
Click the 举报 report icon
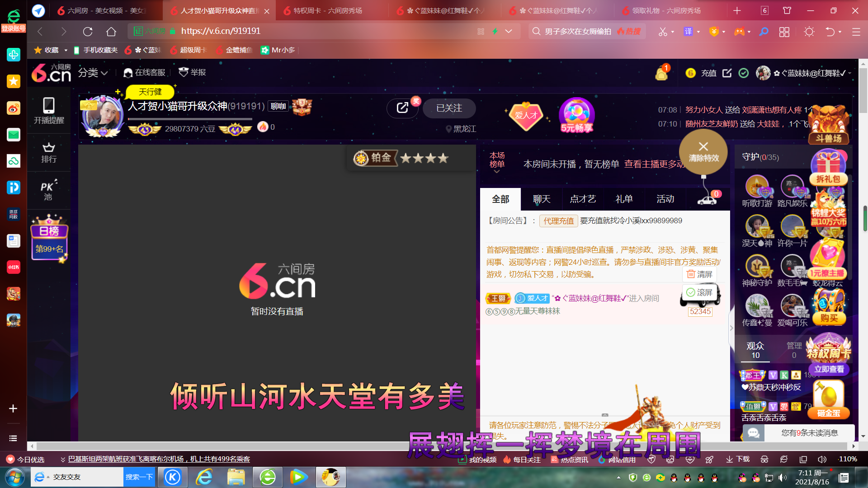183,72
